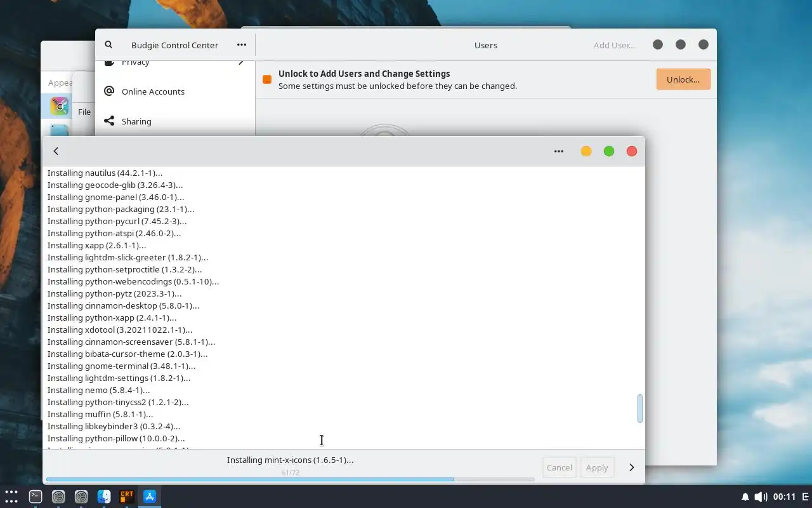Switch to first Control Center taskbar icon
This screenshot has width=812, height=508.
coord(58,497)
